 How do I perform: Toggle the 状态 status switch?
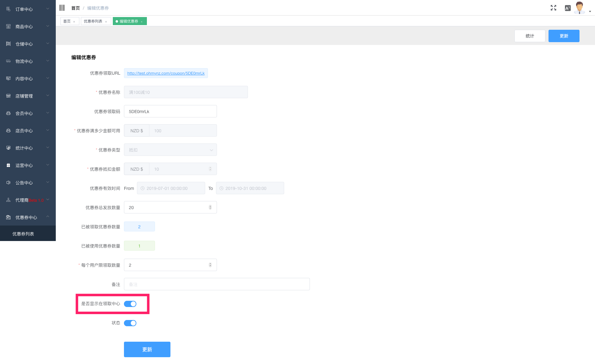(x=130, y=323)
